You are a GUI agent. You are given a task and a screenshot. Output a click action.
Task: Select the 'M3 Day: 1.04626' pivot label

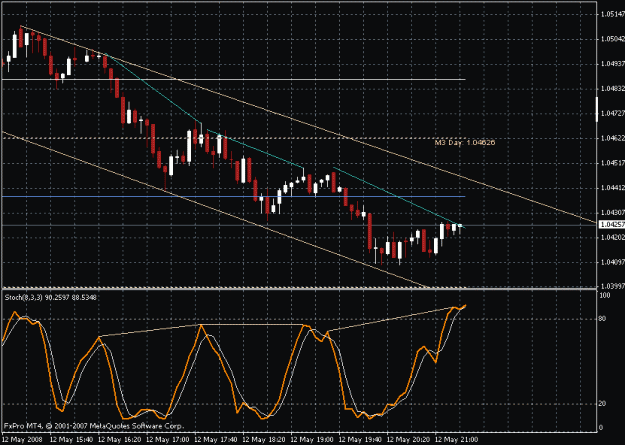tap(465, 142)
